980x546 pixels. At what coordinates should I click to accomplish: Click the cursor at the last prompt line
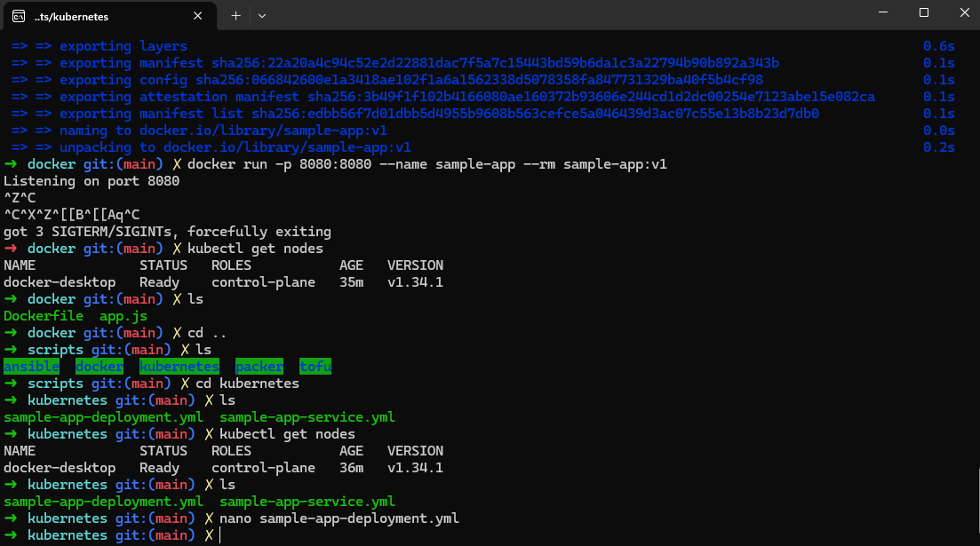(x=219, y=535)
